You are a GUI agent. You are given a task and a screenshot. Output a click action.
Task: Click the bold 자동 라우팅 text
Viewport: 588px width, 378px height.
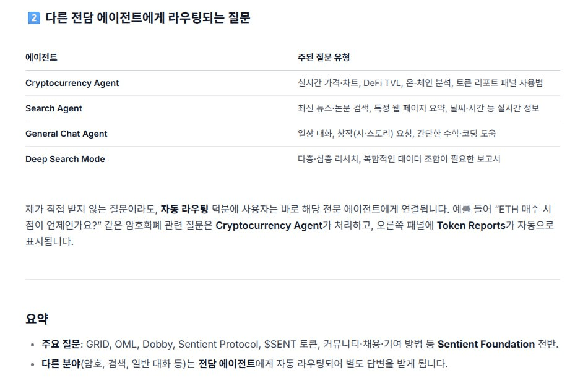pos(184,209)
